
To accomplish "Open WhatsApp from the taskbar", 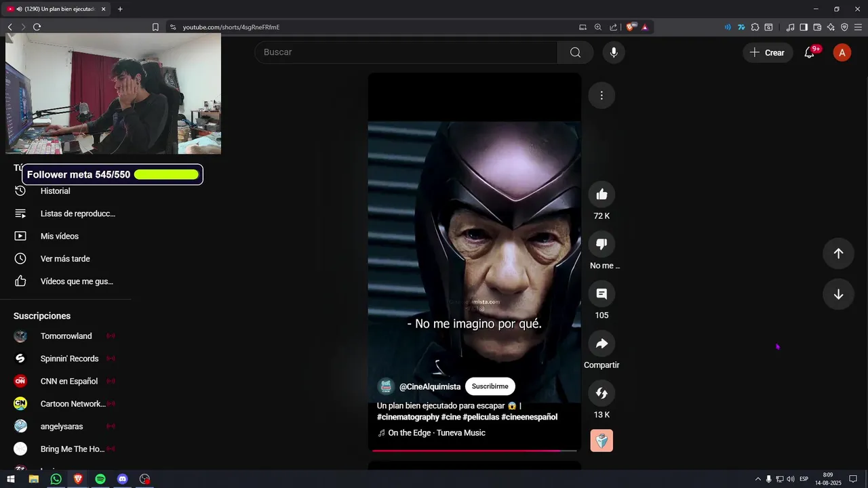I will click(x=56, y=479).
